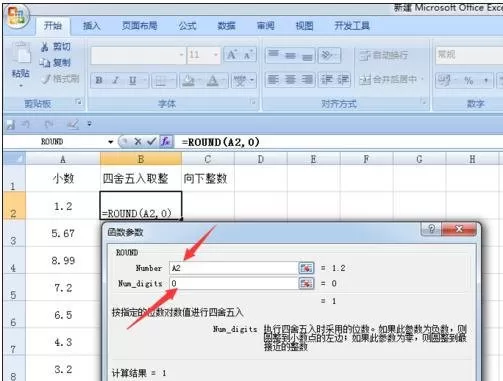Collapse dialog via Num_digits range selector icon
The image size is (503, 381).
click(306, 283)
